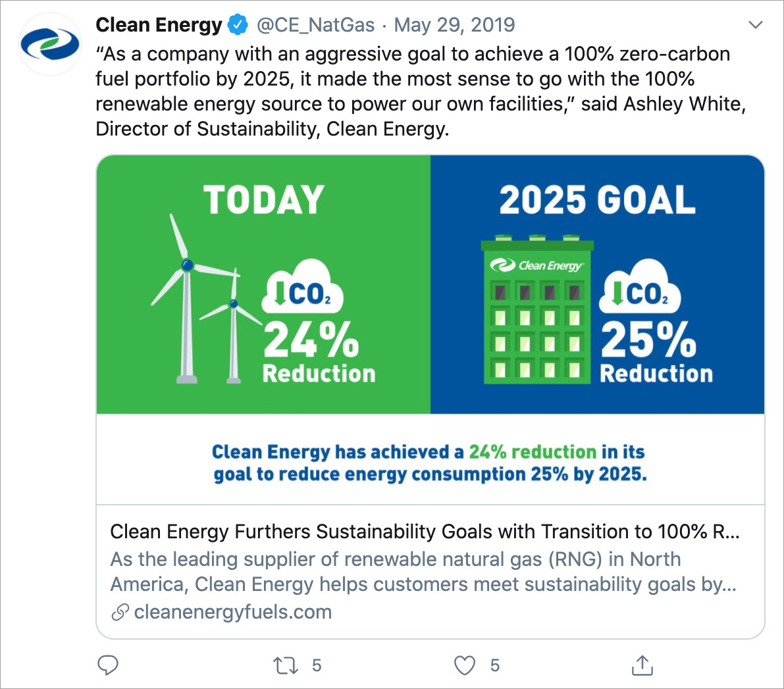The height and width of the screenshot is (689, 784).
Task: Click the TODAY 24% Reduction image panel
Action: (263, 284)
